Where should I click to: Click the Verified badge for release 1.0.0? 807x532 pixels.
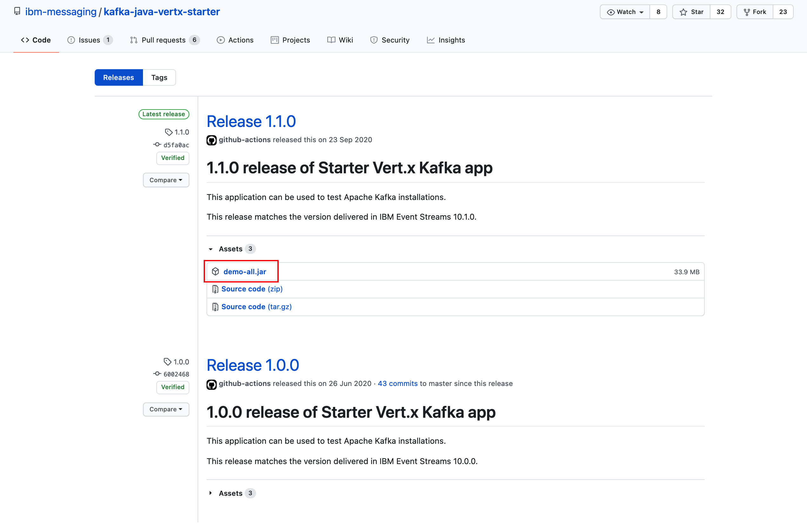pos(173,387)
